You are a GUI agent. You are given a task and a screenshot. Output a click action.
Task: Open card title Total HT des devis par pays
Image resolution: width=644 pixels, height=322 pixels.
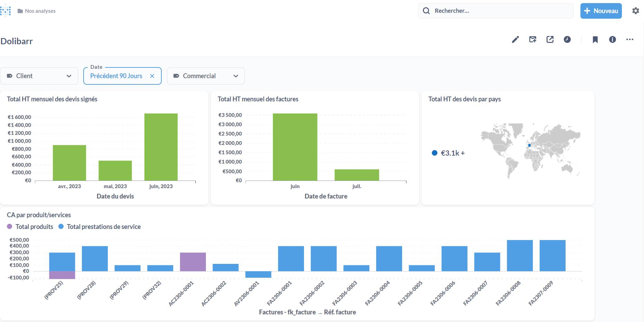pos(464,99)
